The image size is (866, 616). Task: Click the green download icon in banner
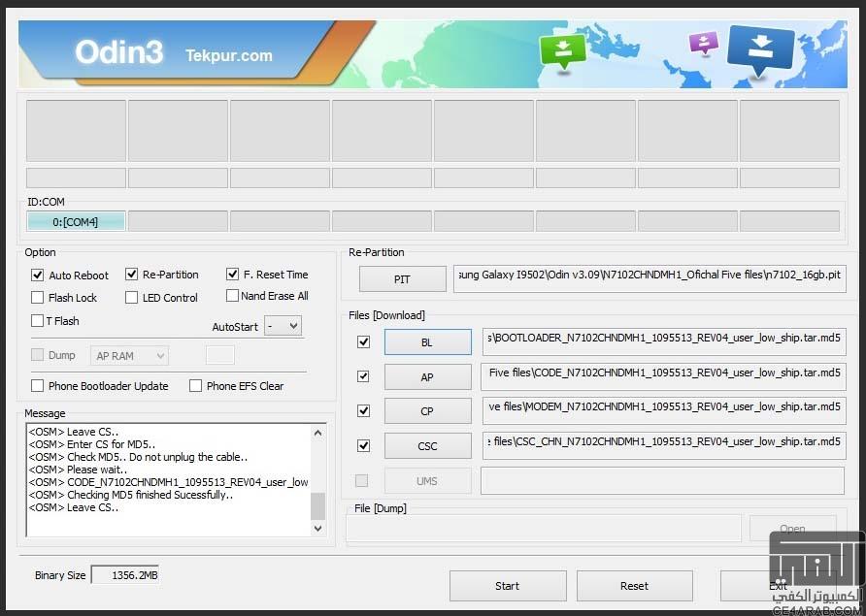point(562,50)
